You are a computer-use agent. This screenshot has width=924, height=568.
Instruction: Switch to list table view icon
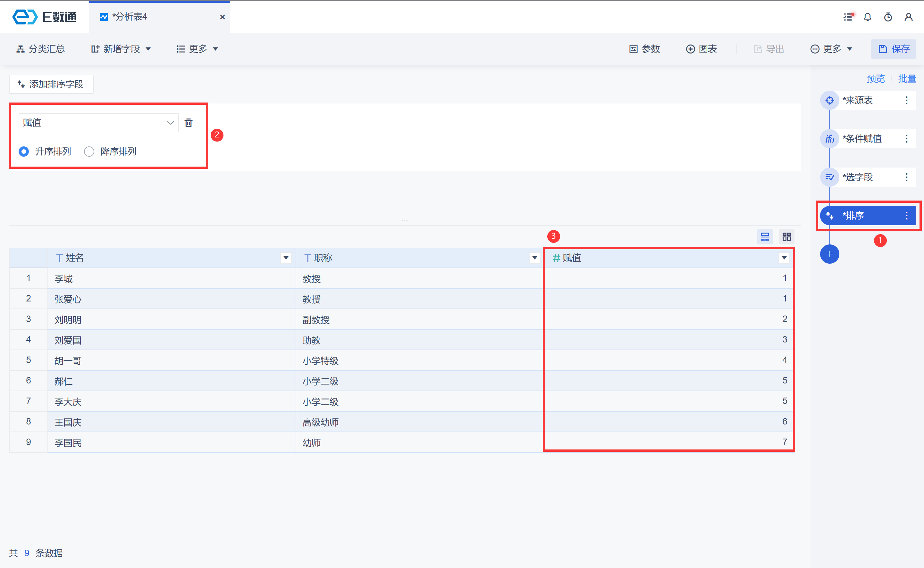(x=765, y=237)
